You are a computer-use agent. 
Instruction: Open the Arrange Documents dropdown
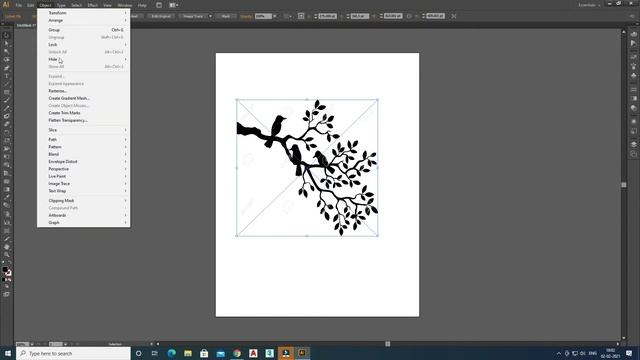174,5
